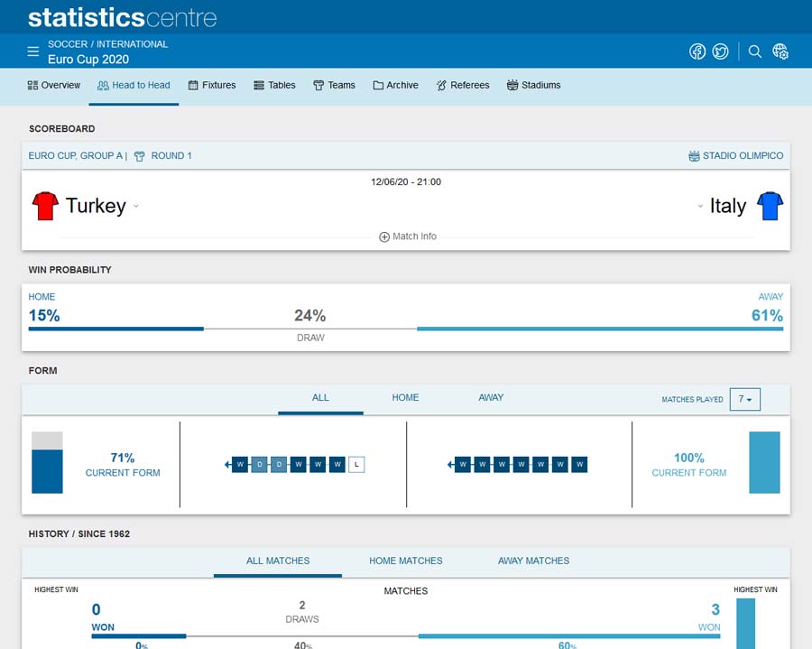
Task: Click the Referees whistle icon
Action: (x=440, y=85)
